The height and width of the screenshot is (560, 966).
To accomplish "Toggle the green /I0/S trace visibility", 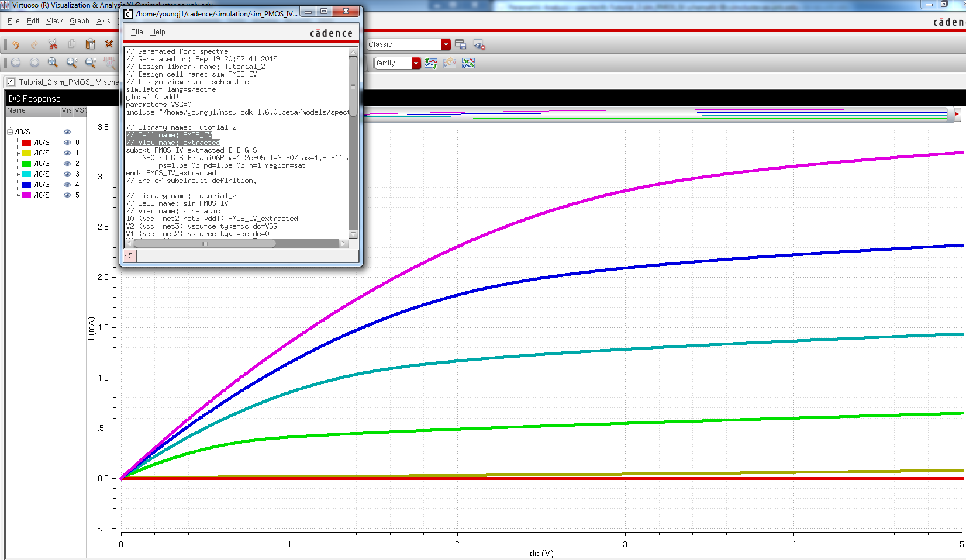I will tap(66, 163).
